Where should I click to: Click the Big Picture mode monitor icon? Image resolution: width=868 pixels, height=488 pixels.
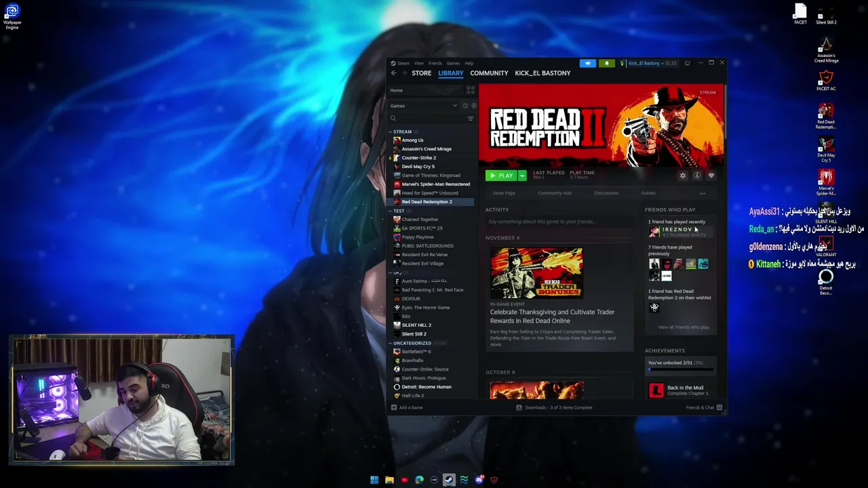[687, 63]
